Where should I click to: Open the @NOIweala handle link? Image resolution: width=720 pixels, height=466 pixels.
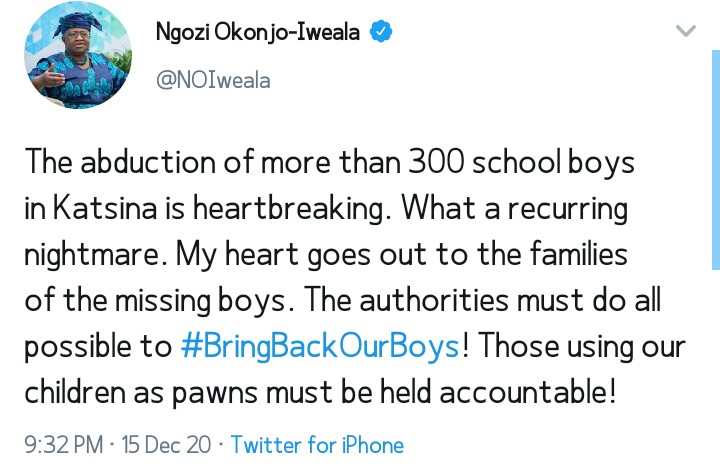(x=212, y=79)
